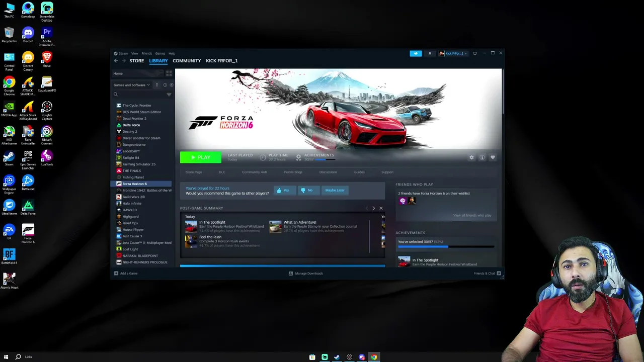This screenshot has width=644, height=362.
Task: Open the notifications bell icon
Action: click(x=430, y=53)
